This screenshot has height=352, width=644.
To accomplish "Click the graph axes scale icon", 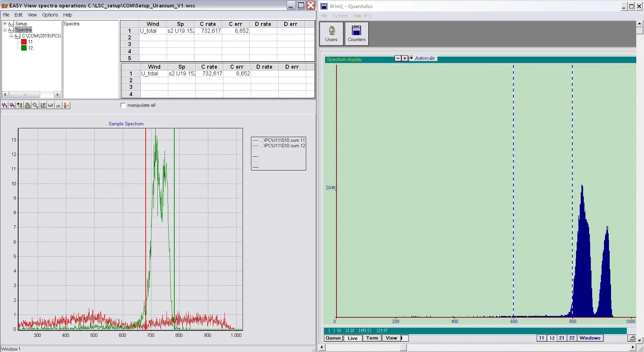I will (x=43, y=105).
